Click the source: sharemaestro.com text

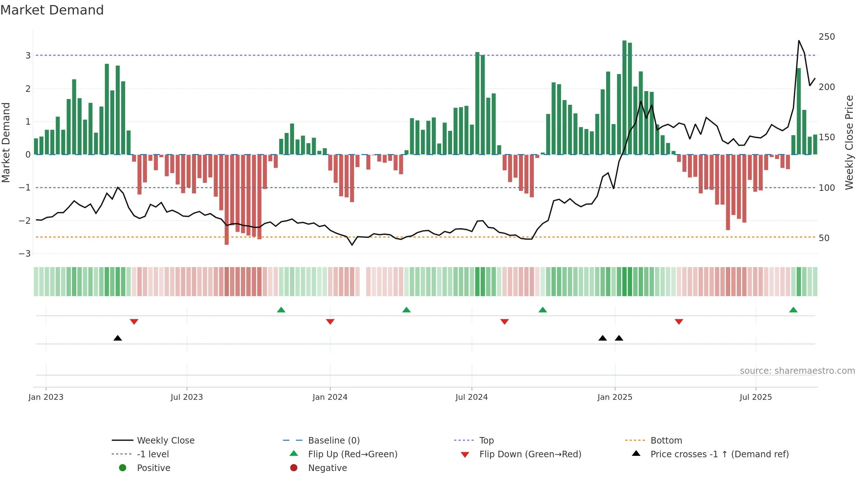[x=797, y=371]
